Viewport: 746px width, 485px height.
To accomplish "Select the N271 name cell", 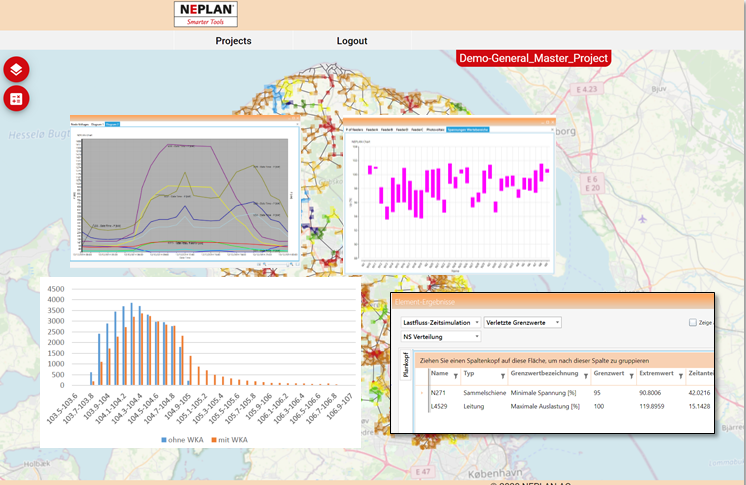I will [438, 393].
